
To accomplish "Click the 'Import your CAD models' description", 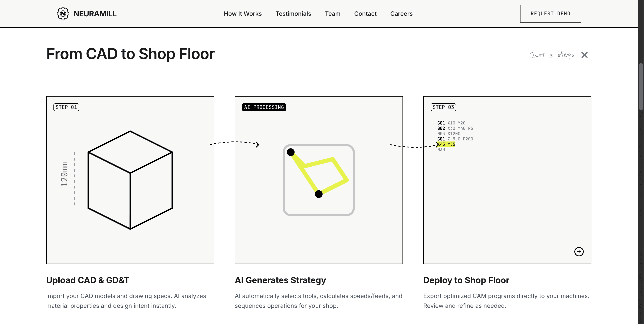I will [126, 301].
